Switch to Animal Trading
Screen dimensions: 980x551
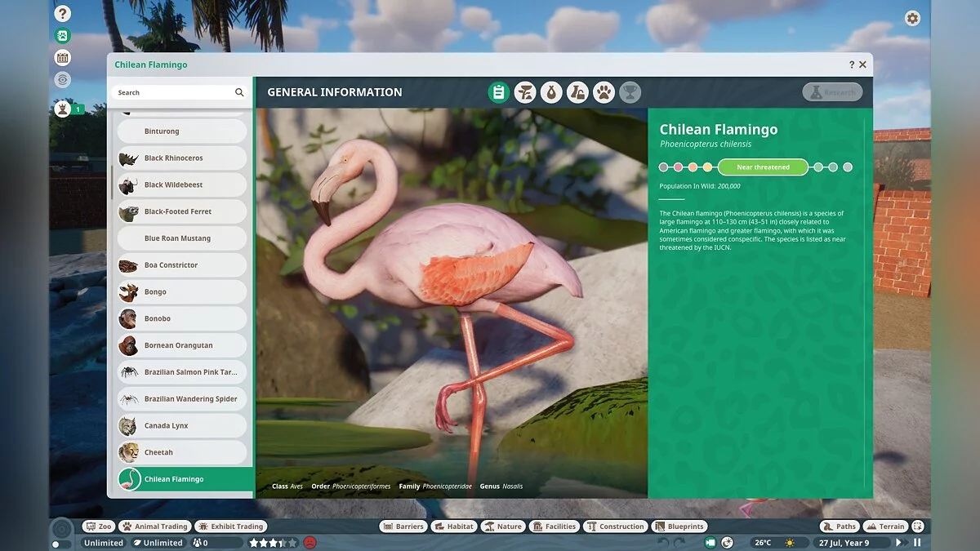[154, 526]
